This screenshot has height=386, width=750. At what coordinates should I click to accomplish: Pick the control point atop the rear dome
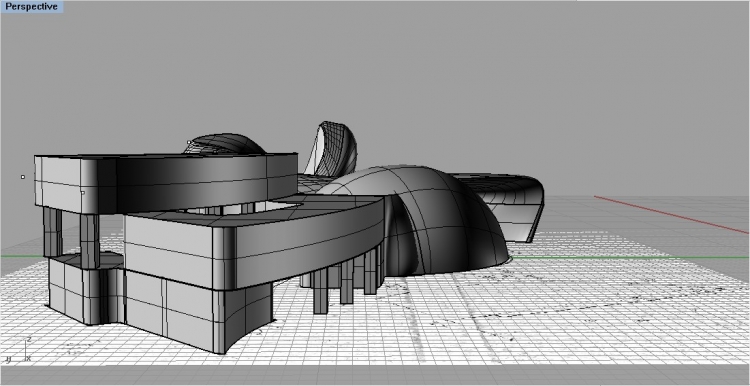pyautogui.click(x=189, y=142)
